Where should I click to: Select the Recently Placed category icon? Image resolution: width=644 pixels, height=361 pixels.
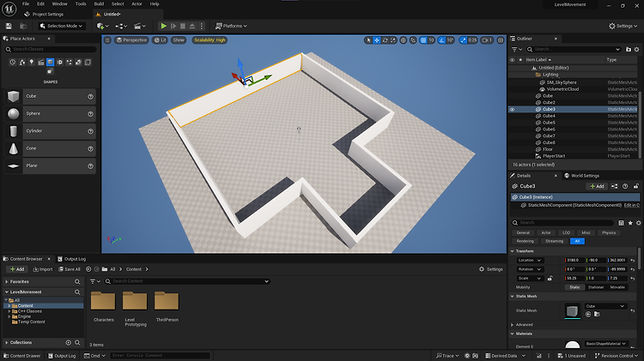[x=12, y=63]
